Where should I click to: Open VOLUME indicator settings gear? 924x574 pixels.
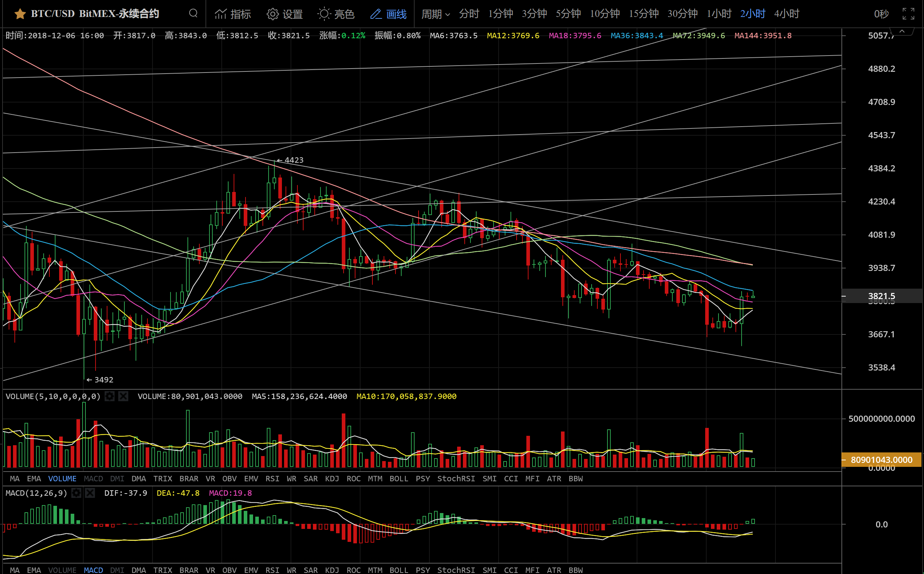coord(110,396)
